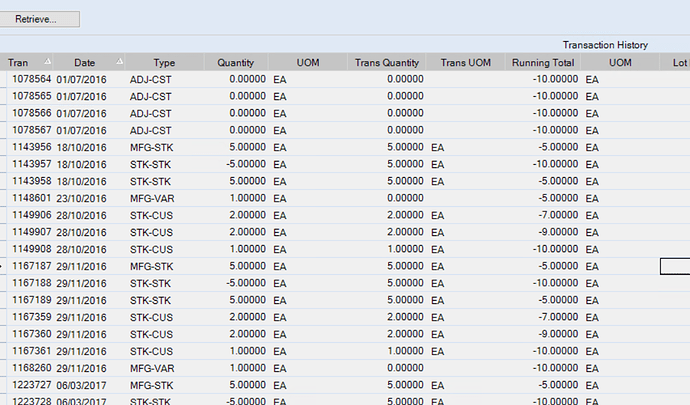Click date 06/03/2017 in row 1223727
This screenshot has height=405, width=690.
81,386
